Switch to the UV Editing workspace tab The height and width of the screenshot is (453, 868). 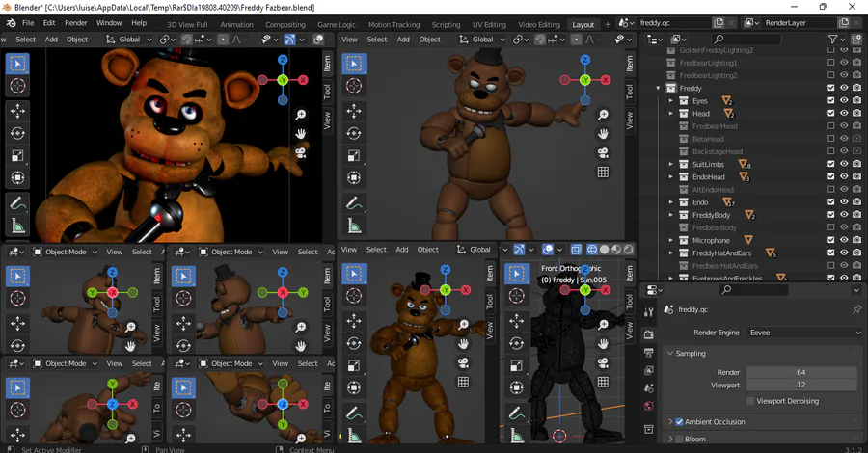[489, 24]
